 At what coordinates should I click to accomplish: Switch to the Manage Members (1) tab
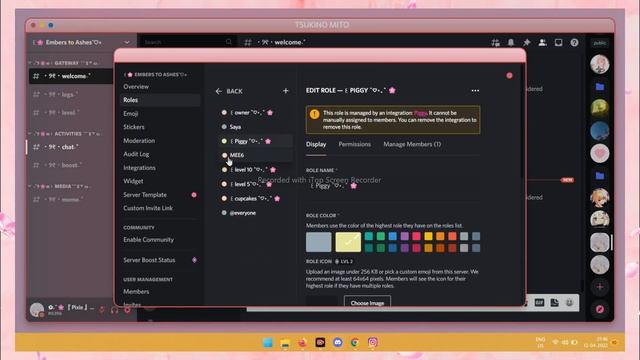click(412, 144)
